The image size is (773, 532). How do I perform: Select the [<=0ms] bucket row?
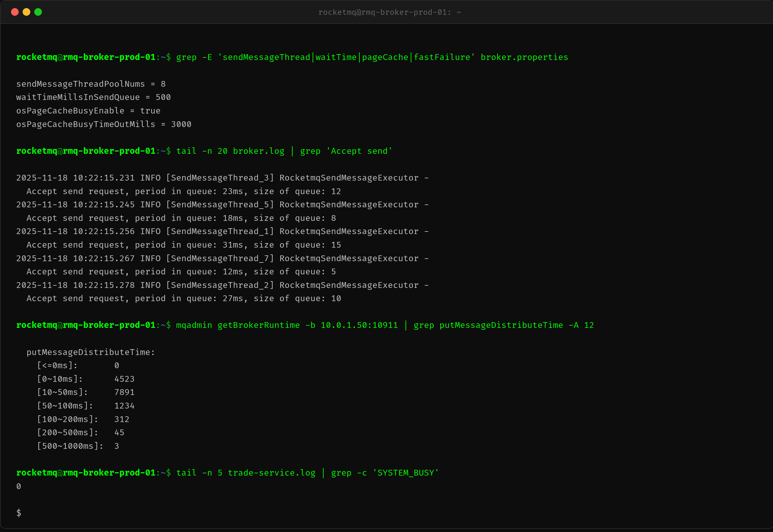point(78,366)
